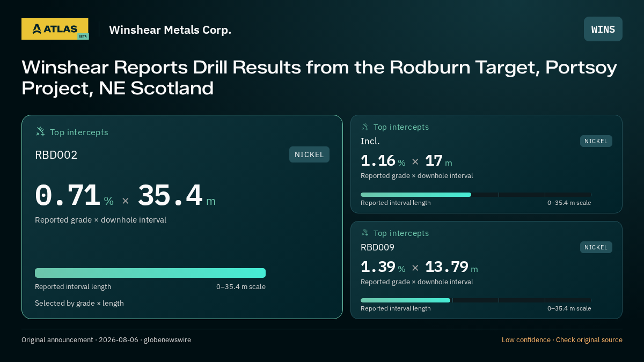Click the 'Low confidence · Check original source' warning

(562, 340)
